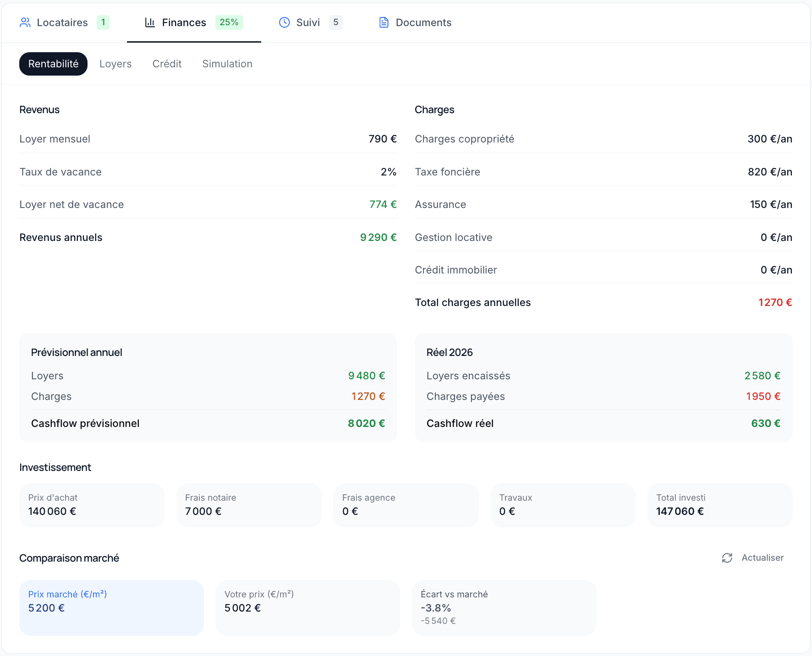Click the bar chart icon beside Finances
Viewport: 812px width, 656px height.
coord(150,22)
